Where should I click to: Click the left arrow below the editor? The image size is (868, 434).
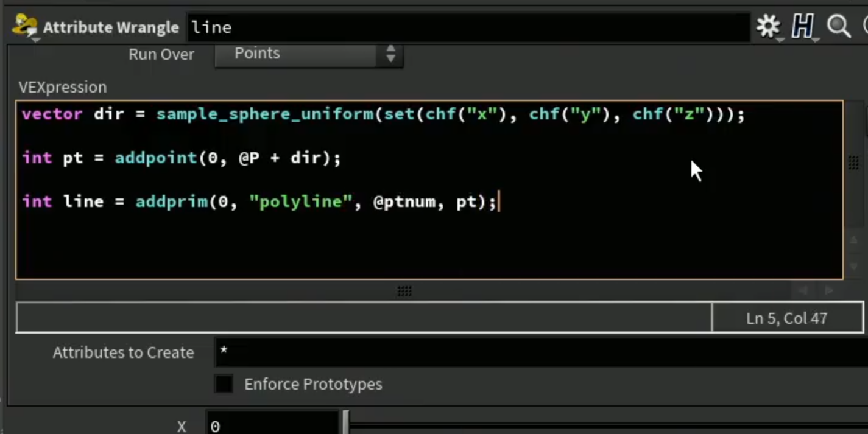click(802, 290)
